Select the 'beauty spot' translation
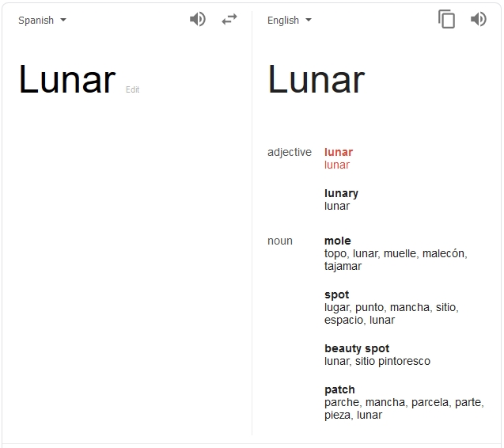Viewport: 504px width, 448px height. 357,348
